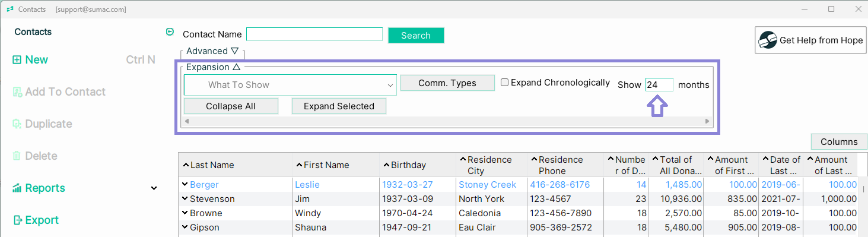Click the Search button
868x237 pixels.
click(416, 36)
